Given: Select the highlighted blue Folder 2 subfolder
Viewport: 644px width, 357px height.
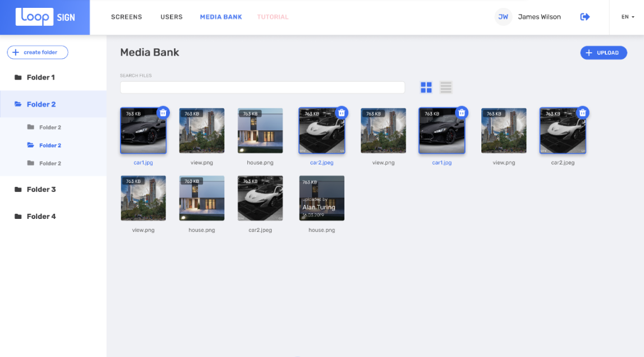Looking at the screenshot, I should tap(49, 145).
